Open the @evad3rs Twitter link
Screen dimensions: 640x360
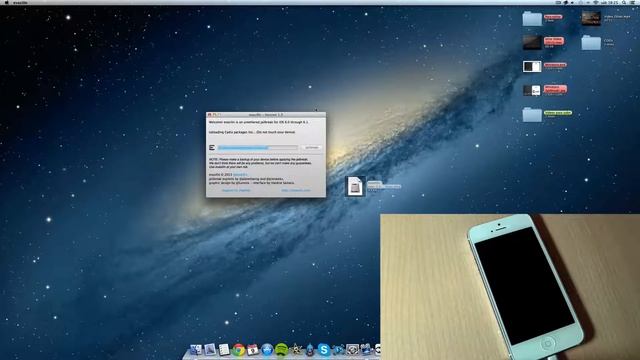(240, 175)
